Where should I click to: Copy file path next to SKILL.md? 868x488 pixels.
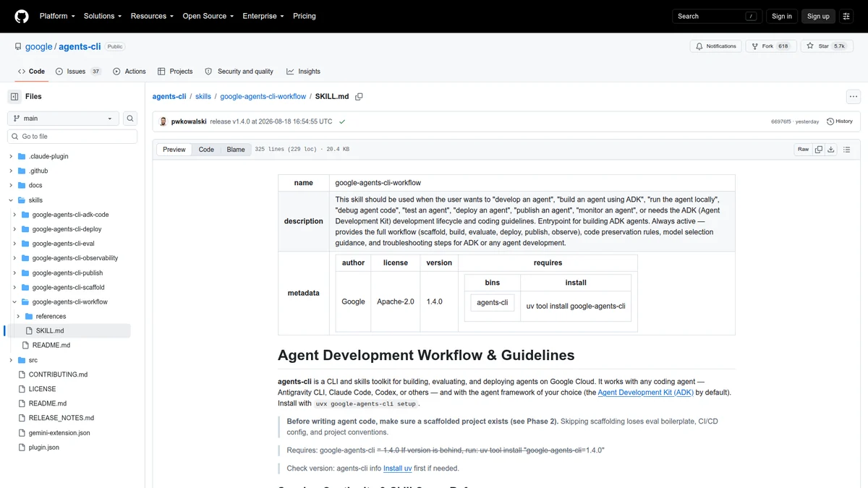359,96
